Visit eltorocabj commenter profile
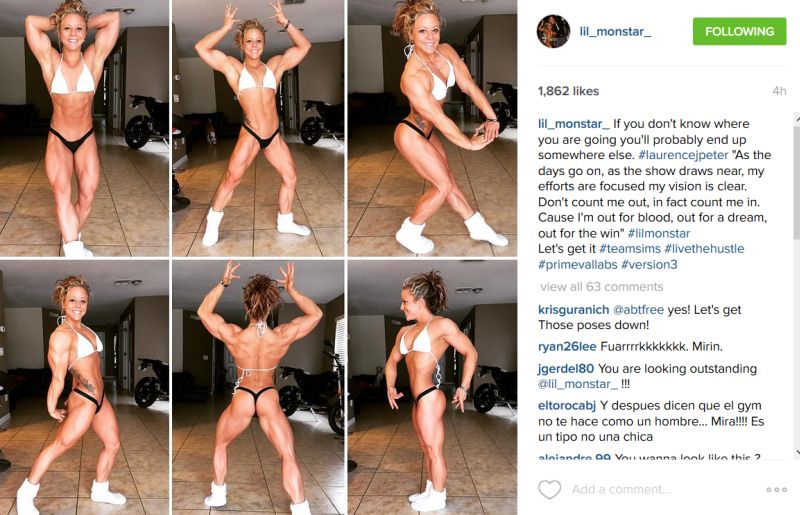 coord(567,406)
